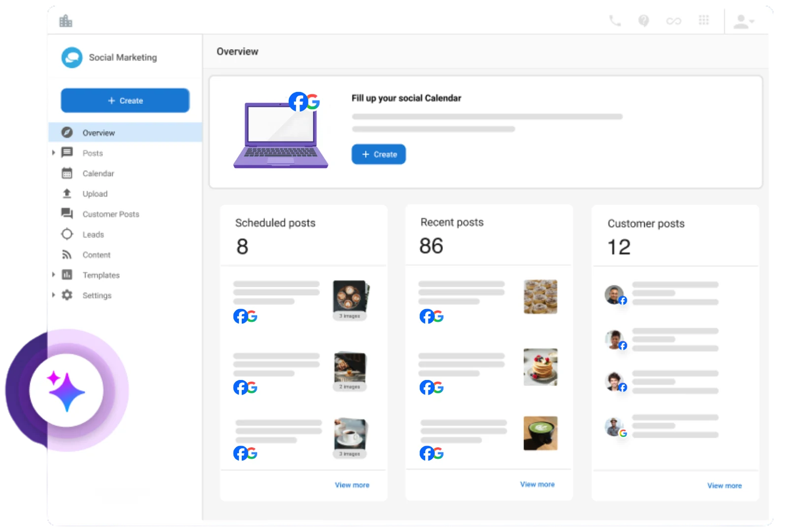Click the Facebook icon on first scheduled post

240,316
